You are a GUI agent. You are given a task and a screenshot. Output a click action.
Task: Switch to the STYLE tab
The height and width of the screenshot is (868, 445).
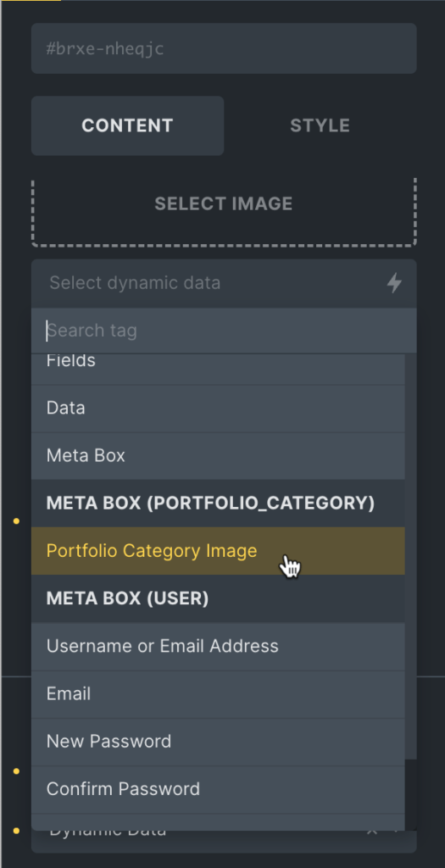pos(320,125)
